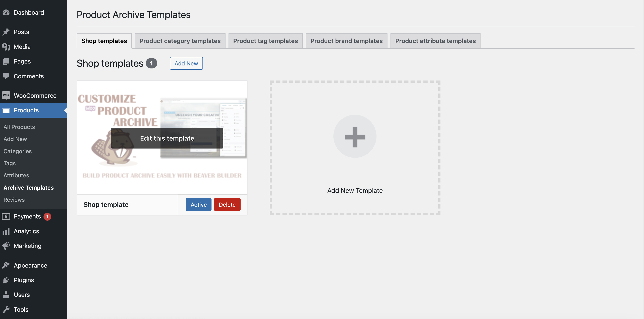The image size is (644, 319).
Task: Click the WooCommerce logo icon
Action: (x=6, y=95)
